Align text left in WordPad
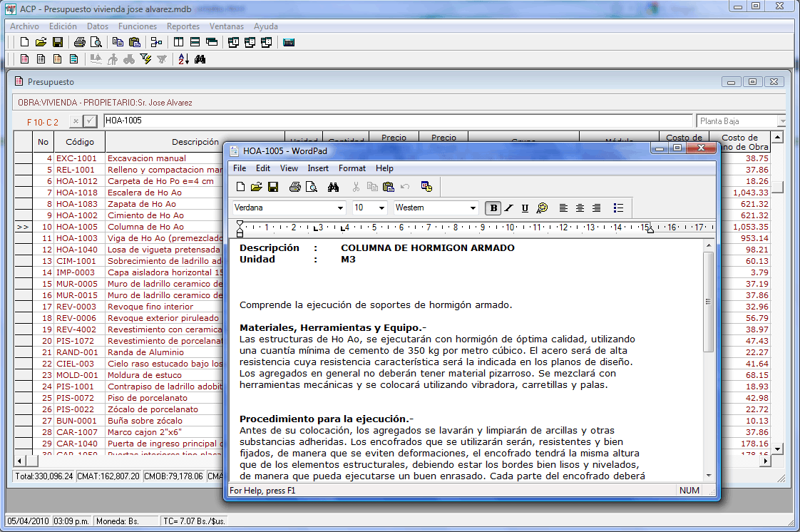 point(563,208)
